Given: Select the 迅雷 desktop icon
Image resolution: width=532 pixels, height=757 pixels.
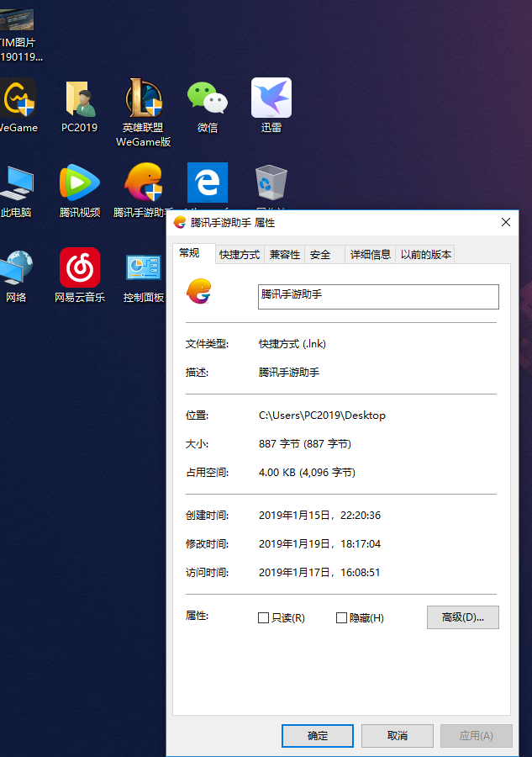Looking at the screenshot, I should [271, 98].
